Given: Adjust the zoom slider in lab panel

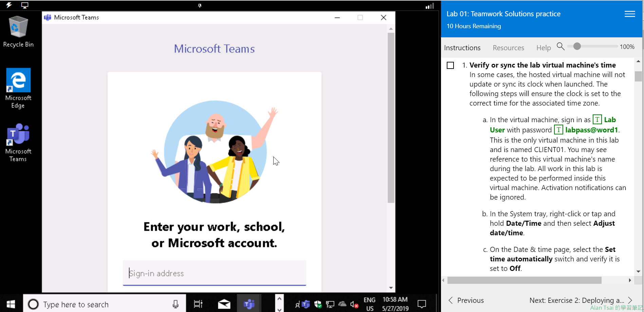Looking at the screenshot, I should pos(577,46).
